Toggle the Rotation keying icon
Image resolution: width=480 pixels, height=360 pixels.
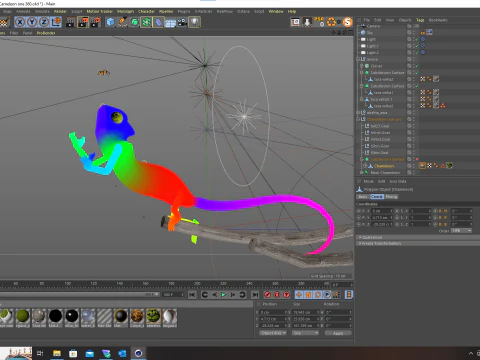[318, 295]
